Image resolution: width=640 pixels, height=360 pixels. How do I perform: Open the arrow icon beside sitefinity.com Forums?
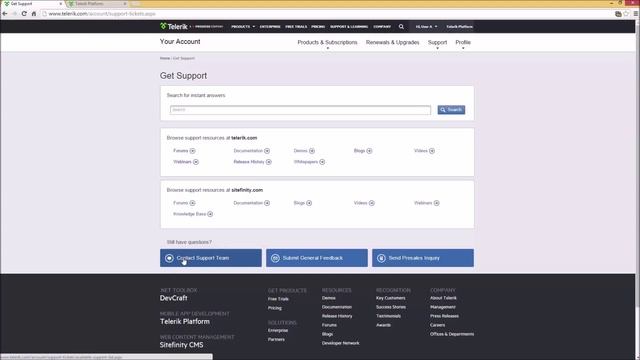click(x=192, y=203)
